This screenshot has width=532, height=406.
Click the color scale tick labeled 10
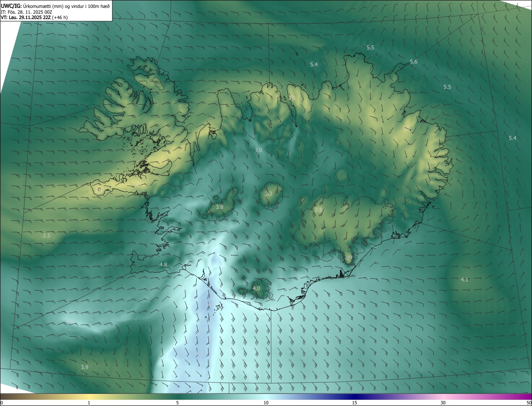266,403
